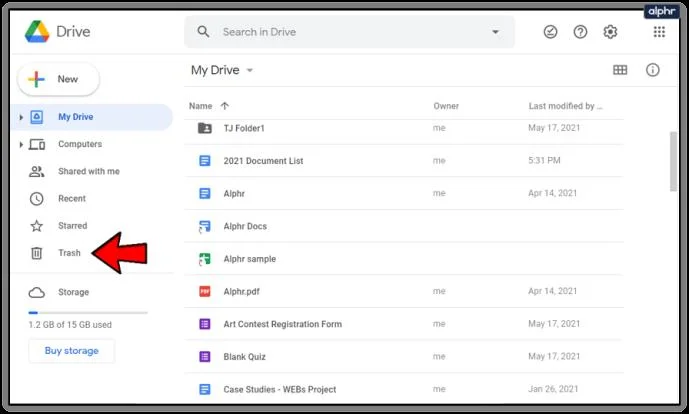Click the storage usage progress bar
Image resolution: width=689 pixels, height=414 pixels.
pos(88,313)
